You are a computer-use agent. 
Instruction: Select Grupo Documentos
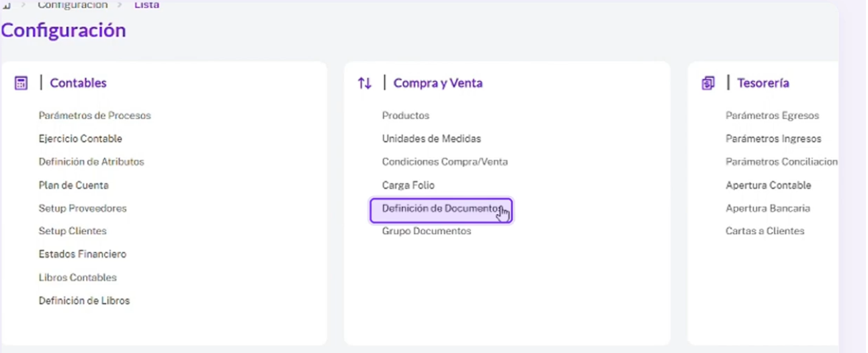click(x=427, y=231)
